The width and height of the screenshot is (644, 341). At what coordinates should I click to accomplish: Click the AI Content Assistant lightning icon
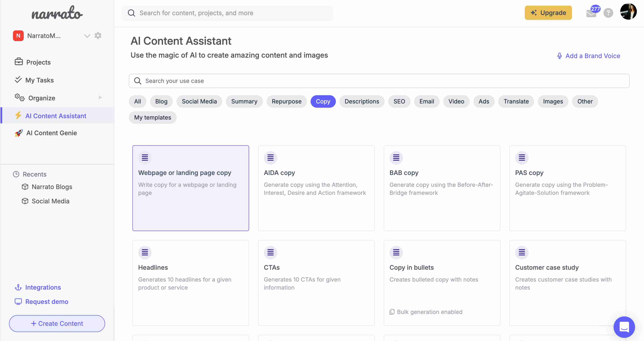pyautogui.click(x=18, y=115)
